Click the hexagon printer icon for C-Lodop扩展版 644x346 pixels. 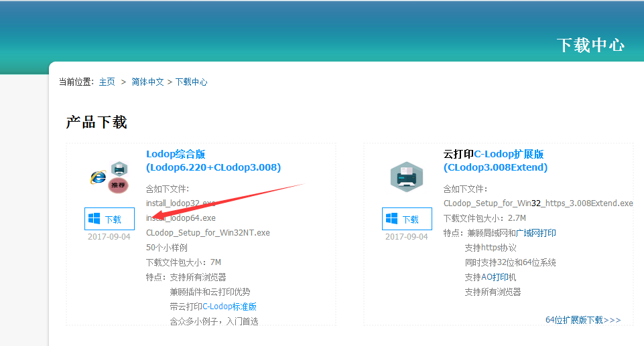407,177
